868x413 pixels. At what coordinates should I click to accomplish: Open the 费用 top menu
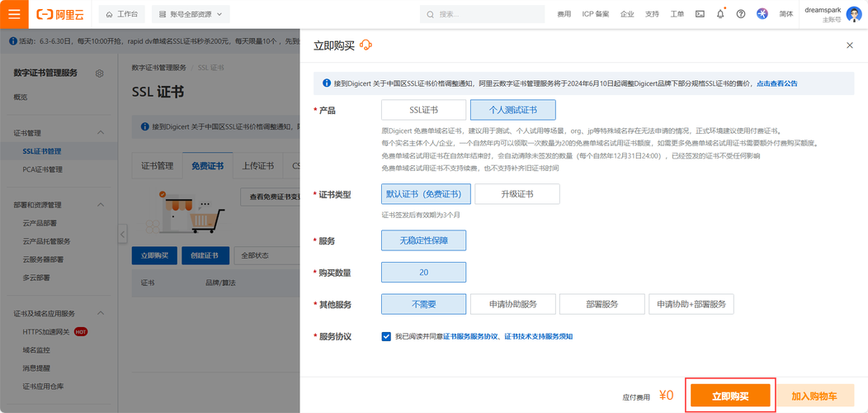tap(564, 14)
